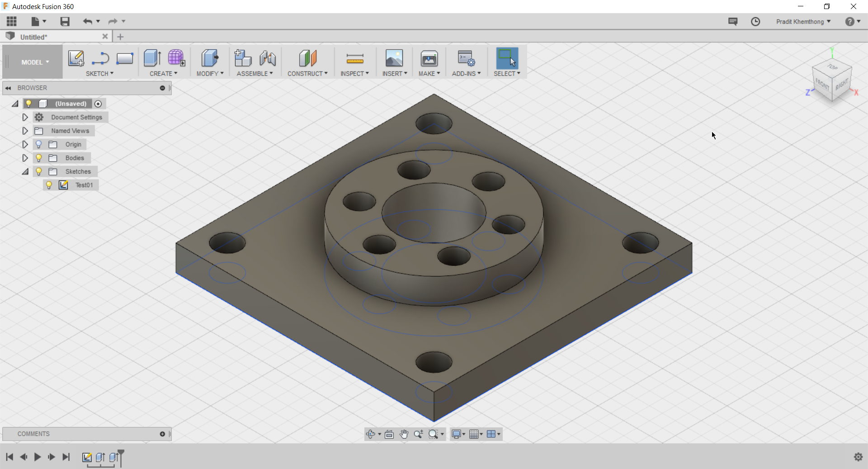Select the Pan tool in navigation bar
Image resolution: width=868 pixels, height=469 pixels.
(404, 434)
